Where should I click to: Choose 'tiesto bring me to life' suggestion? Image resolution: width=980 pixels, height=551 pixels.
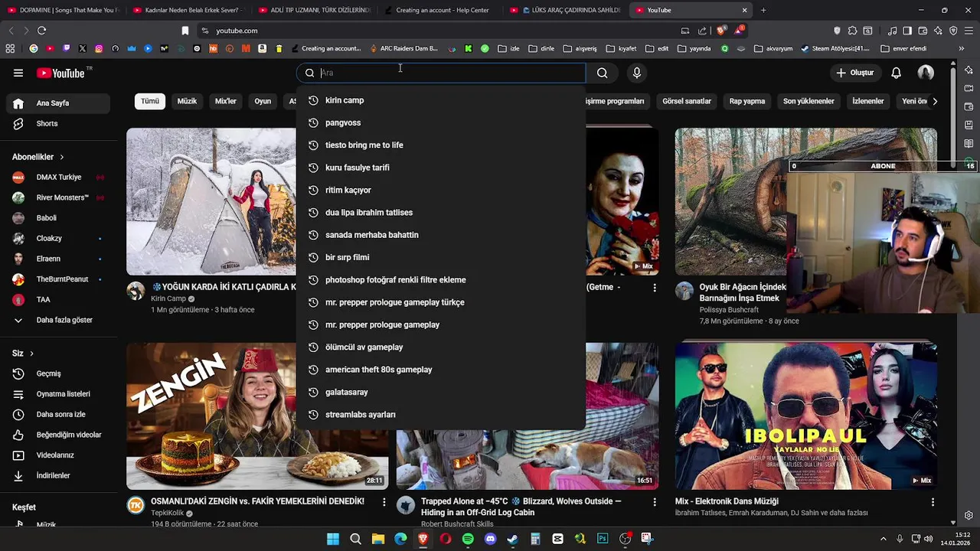coord(441,145)
